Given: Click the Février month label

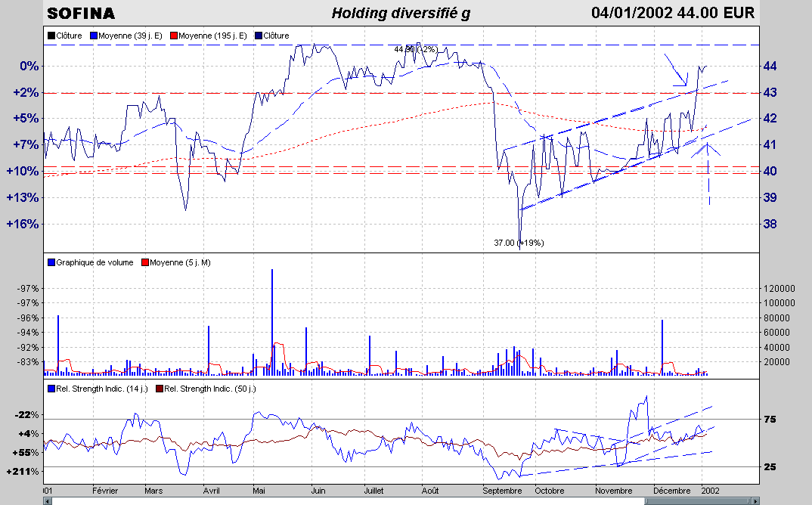Looking at the screenshot, I should [105, 491].
